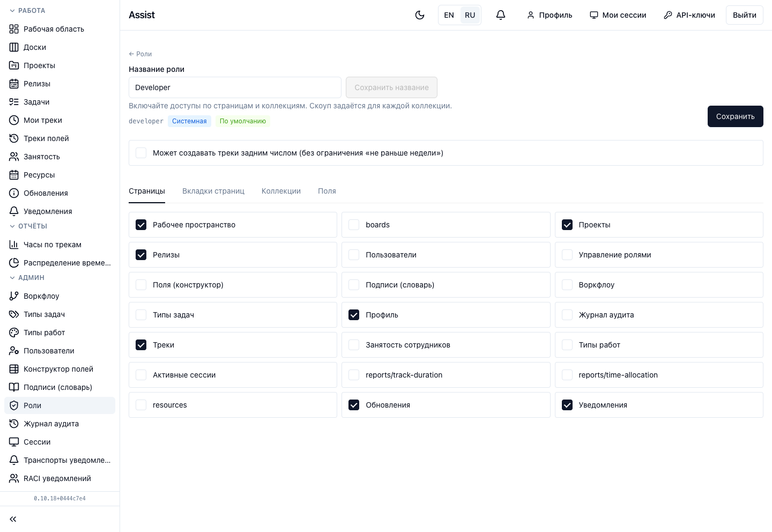
Task: Open Задачи list in sidebar
Action: 60,102
